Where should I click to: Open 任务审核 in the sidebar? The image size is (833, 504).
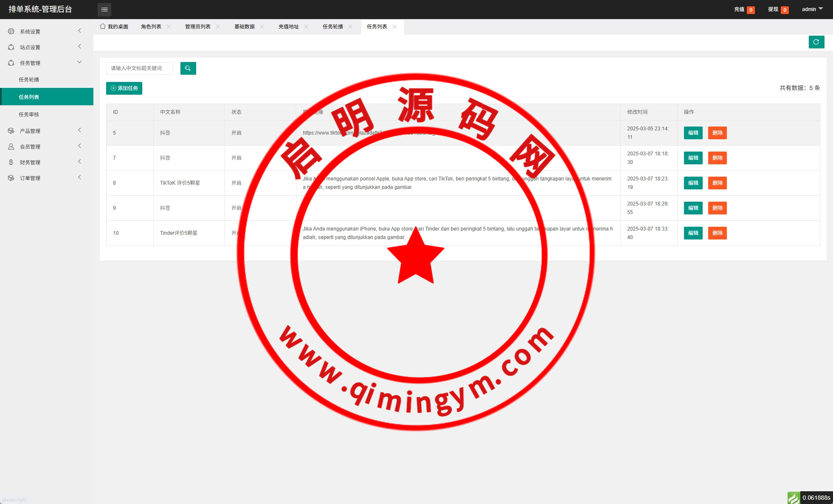pos(29,114)
